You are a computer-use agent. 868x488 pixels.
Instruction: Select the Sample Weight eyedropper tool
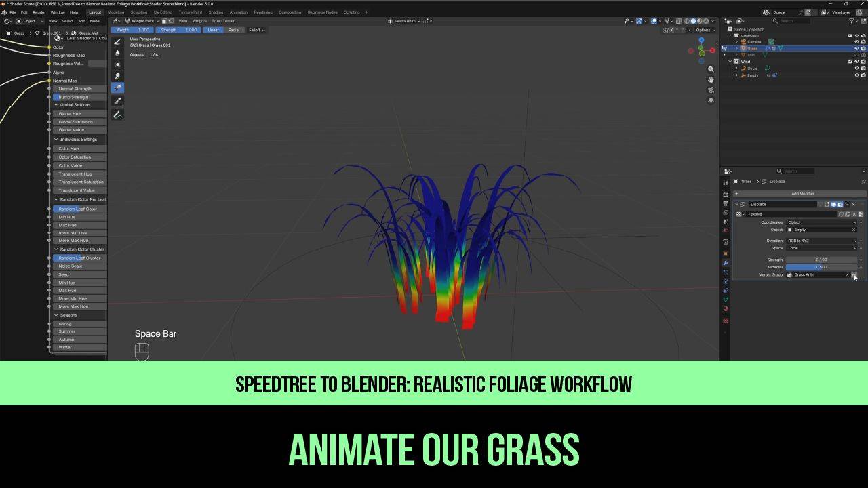117,101
